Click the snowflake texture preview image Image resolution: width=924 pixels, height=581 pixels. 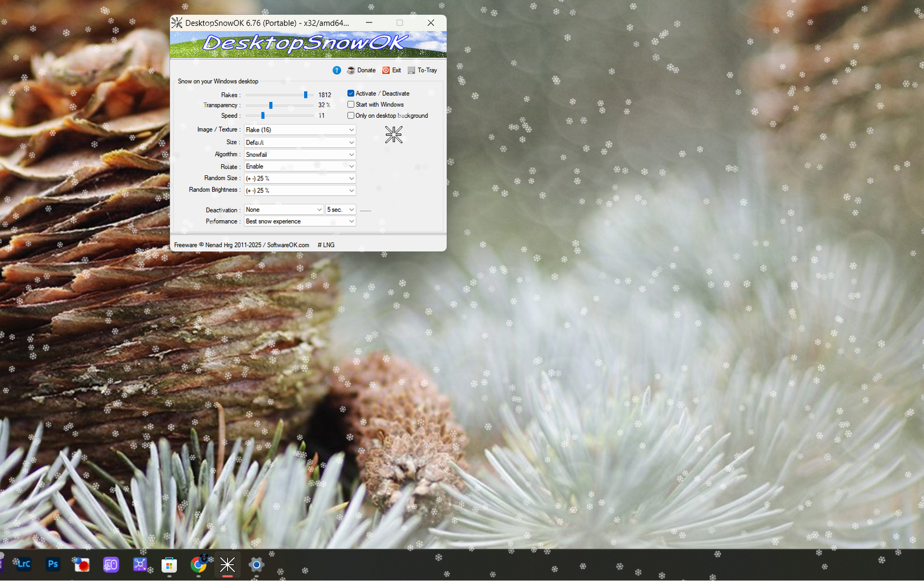[394, 134]
